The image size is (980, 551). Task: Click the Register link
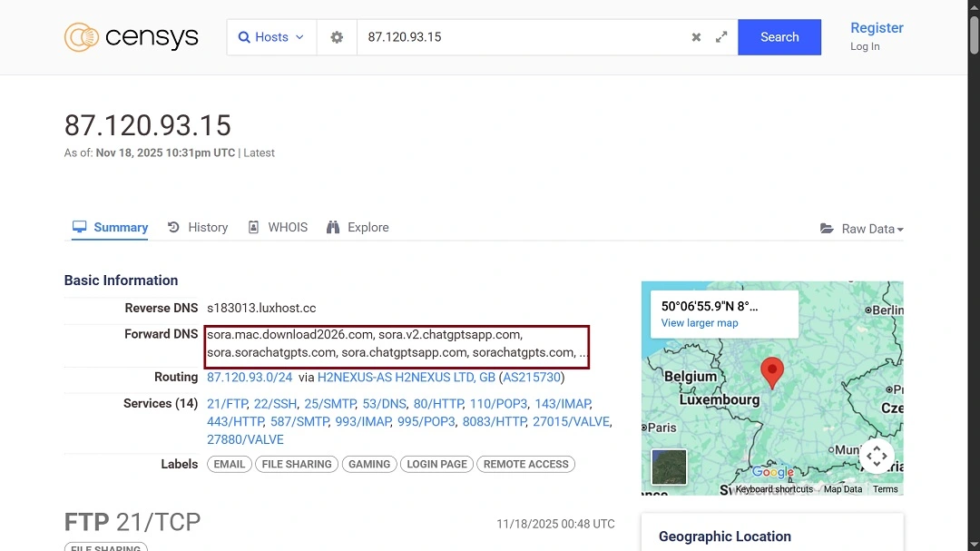[876, 28]
